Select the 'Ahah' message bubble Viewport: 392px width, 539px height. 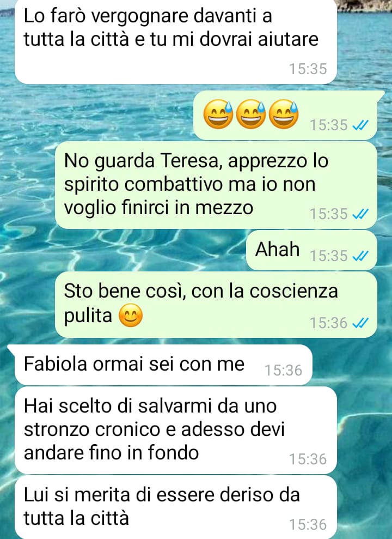coord(311,250)
